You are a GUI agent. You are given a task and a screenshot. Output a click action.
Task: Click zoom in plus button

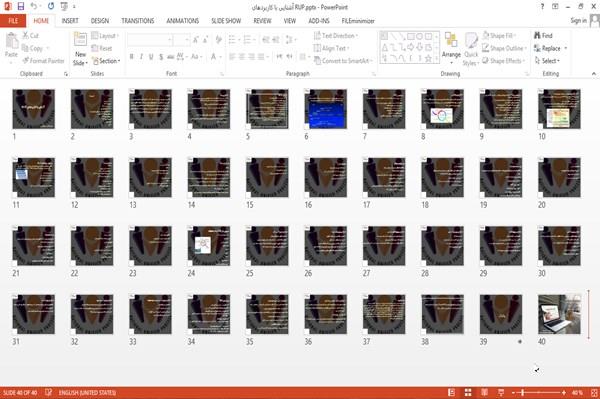click(x=564, y=392)
